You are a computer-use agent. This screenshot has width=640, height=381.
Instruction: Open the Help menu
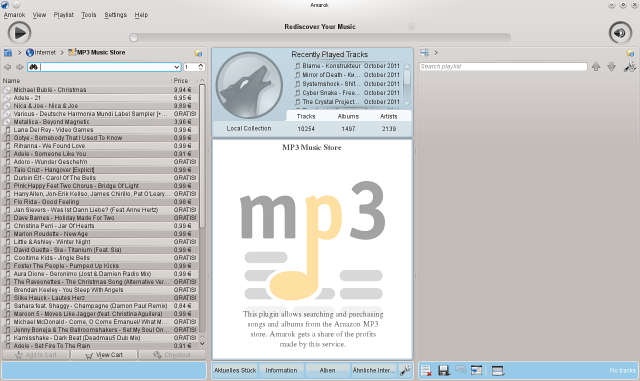coord(141,15)
